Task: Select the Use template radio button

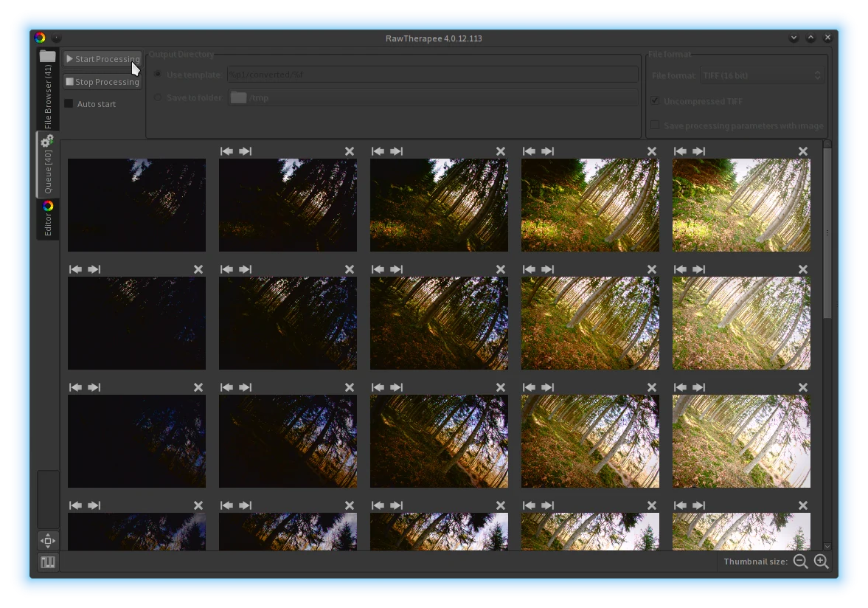Action: (158, 75)
